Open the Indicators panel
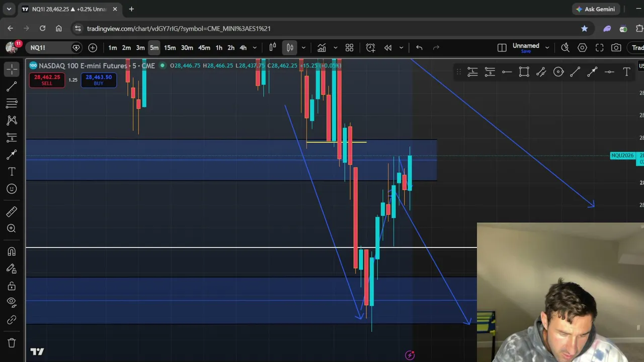 tap(321, 48)
